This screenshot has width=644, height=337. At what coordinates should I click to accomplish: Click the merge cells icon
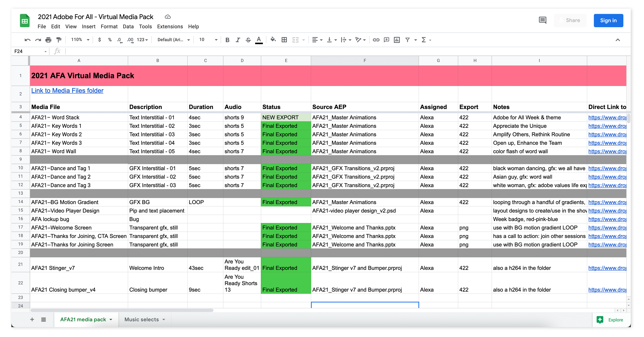pos(296,40)
